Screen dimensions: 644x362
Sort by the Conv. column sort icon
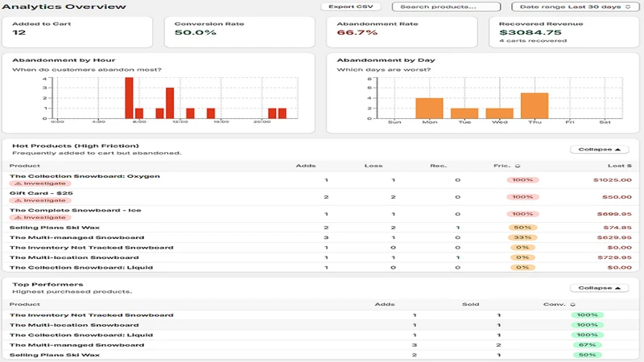point(572,305)
